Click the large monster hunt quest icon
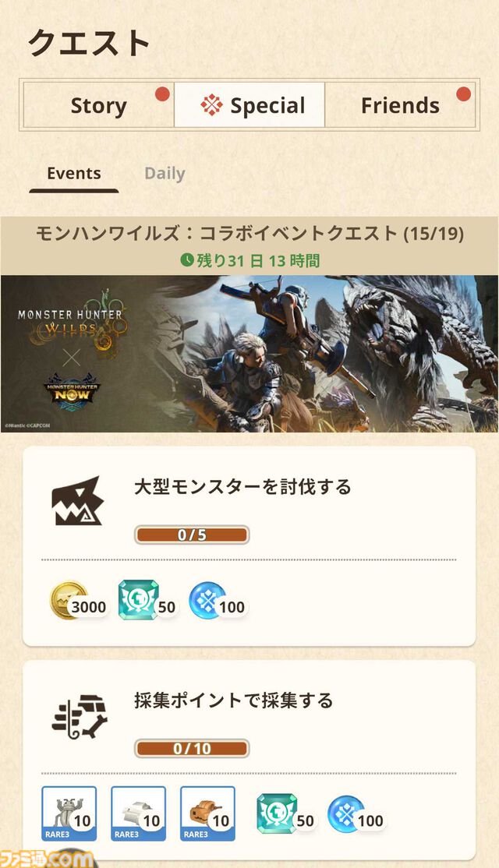499x868 pixels. [x=77, y=501]
